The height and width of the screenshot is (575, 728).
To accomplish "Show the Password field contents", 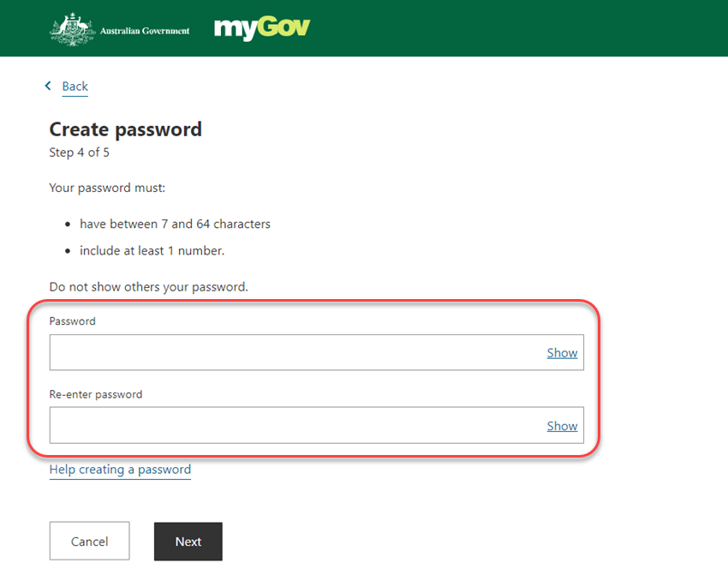I will click(x=562, y=353).
